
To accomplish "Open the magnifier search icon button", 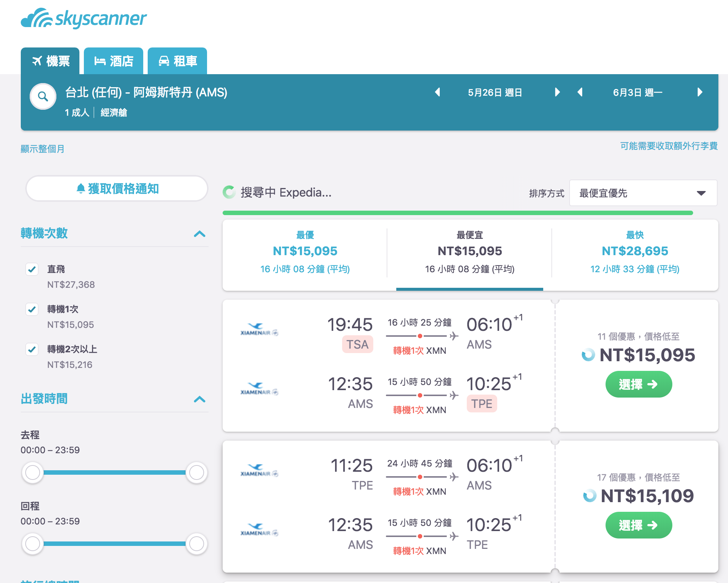I will click(x=43, y=96).
